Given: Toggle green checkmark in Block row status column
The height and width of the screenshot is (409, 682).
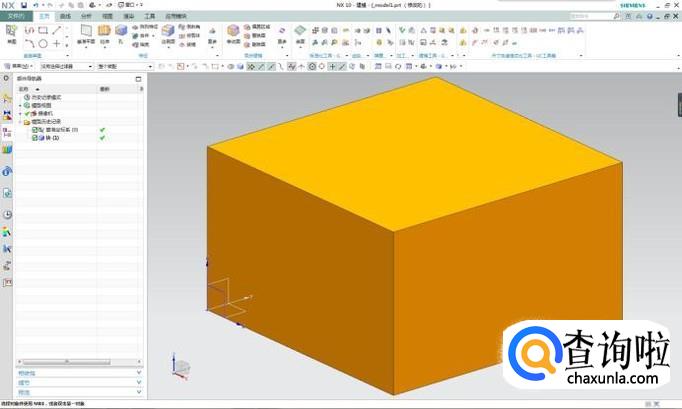Looking at the screenshot, I should 102,137.
